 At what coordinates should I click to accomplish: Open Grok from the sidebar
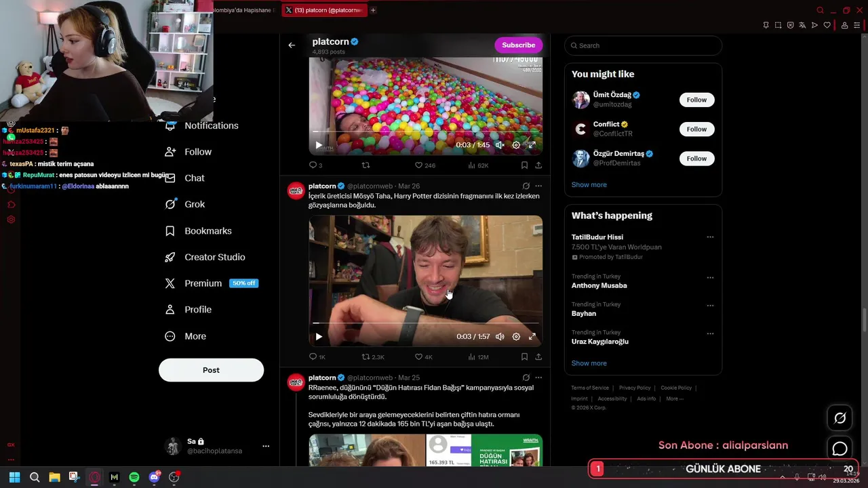pyautogui.click(x=184, y=204)
